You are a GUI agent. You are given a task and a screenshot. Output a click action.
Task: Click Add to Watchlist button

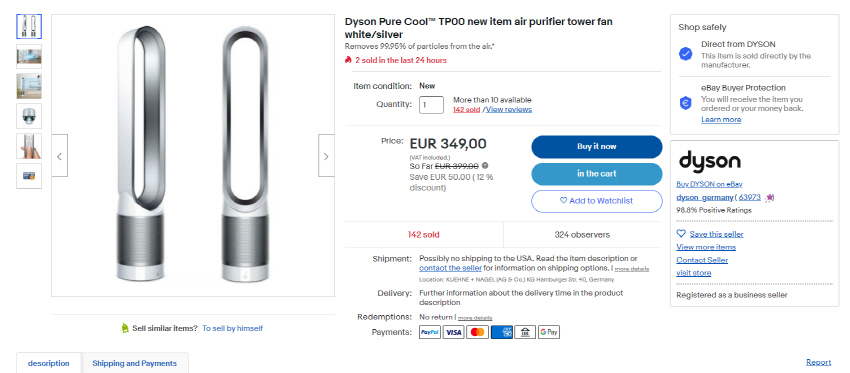596,201
